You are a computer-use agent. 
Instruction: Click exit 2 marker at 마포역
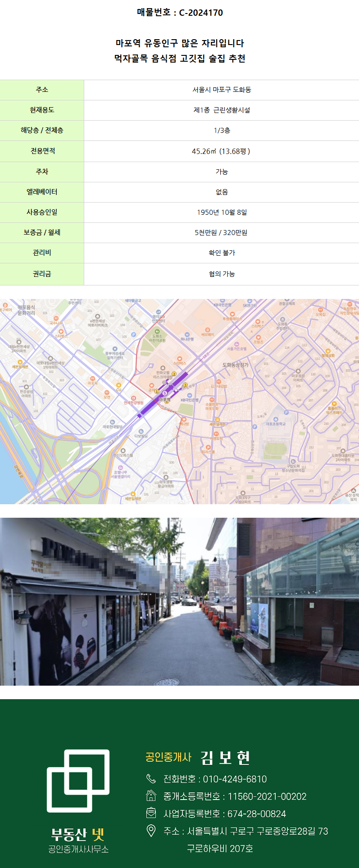coord(174,374)
